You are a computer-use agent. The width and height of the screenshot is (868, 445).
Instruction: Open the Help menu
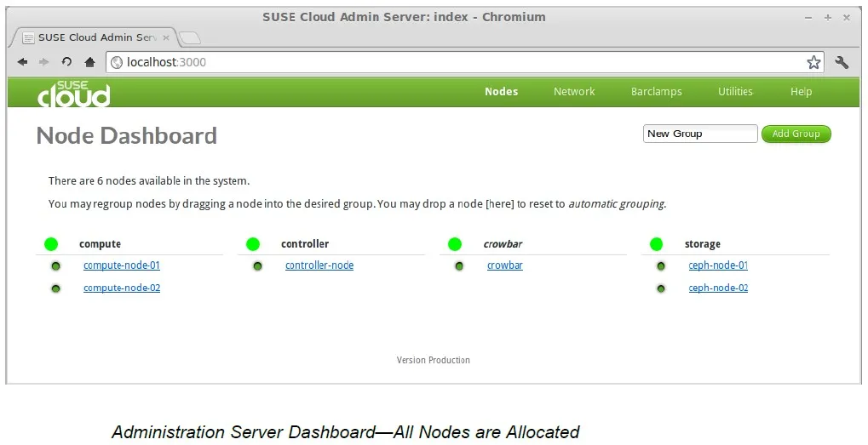801,92
